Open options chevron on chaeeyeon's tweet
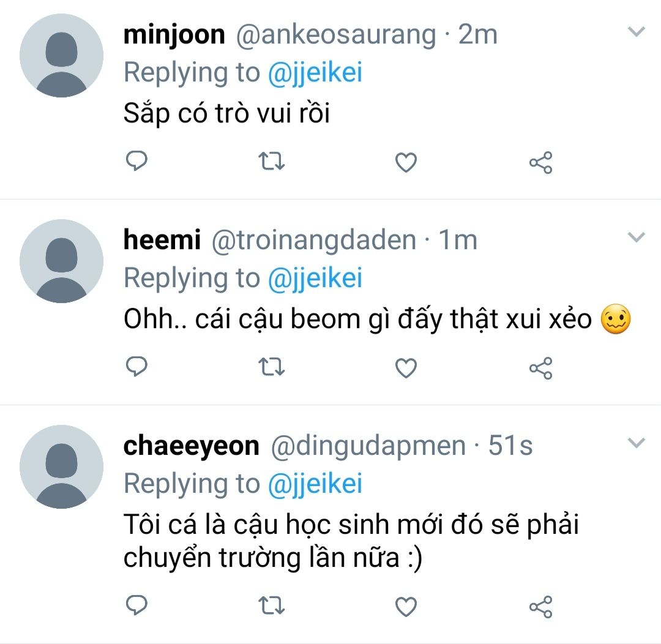Image resolution: width=661 pixels, height=644 pixels. pyautogui.click(x=636, y=443)
